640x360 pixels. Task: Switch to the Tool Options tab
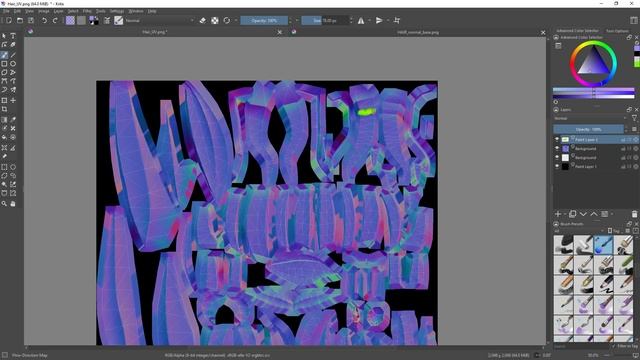617,31
